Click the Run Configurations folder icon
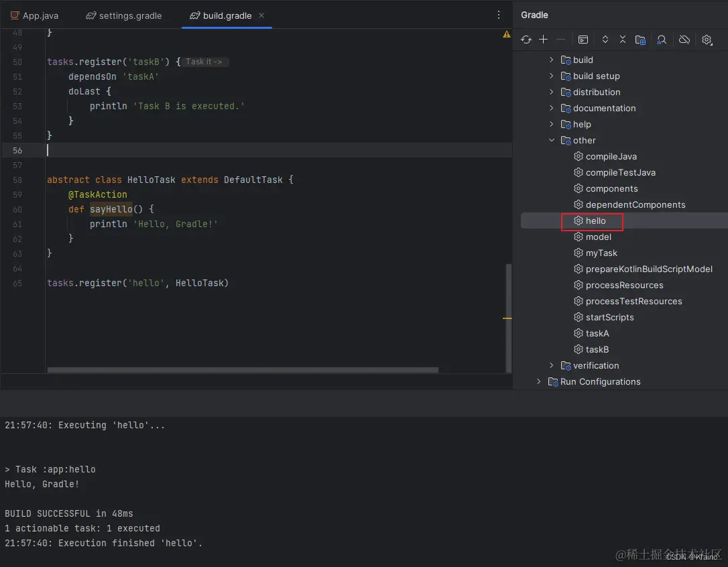The height and width of the screenshot is (567, 728). [553, 382]
